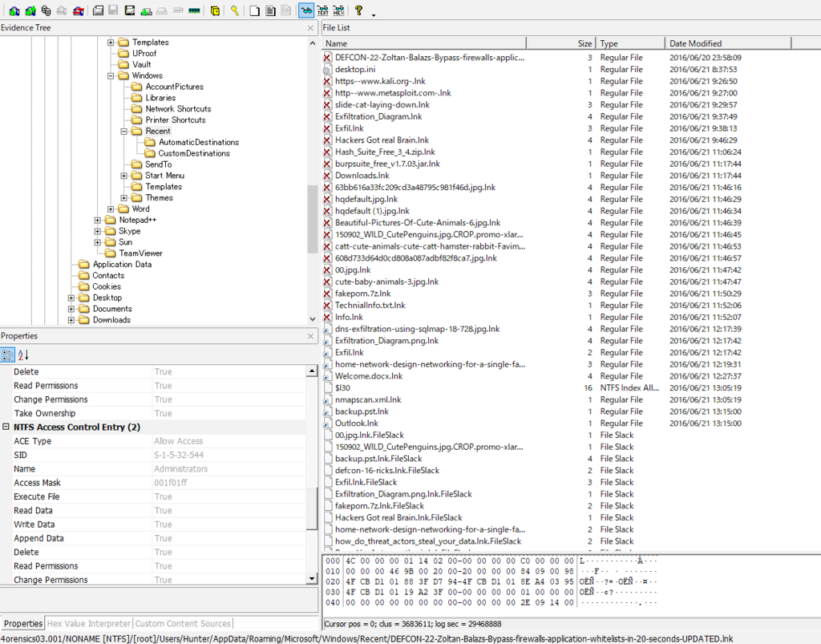The image size is (821, 644).
Task: Toggle alphabetical sort in Properties panel
Action: pyautogui.click(x=23, y=354)
